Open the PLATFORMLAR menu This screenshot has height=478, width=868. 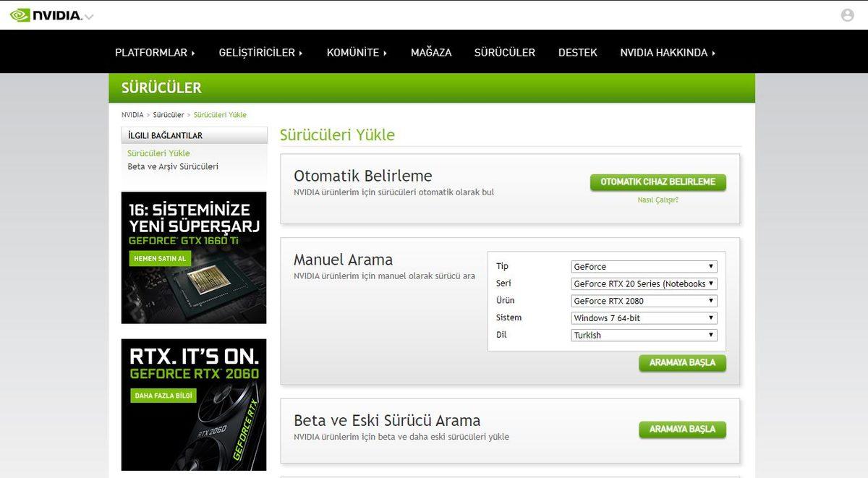155,52
